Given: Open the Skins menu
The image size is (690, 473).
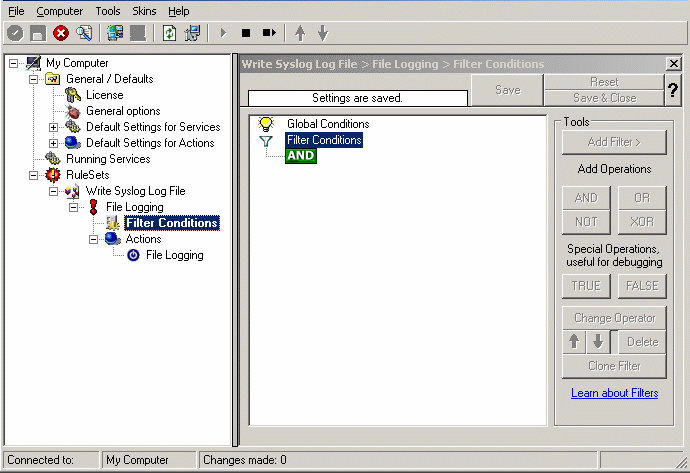Looking at the screenshot, I should tap(144, 11).
